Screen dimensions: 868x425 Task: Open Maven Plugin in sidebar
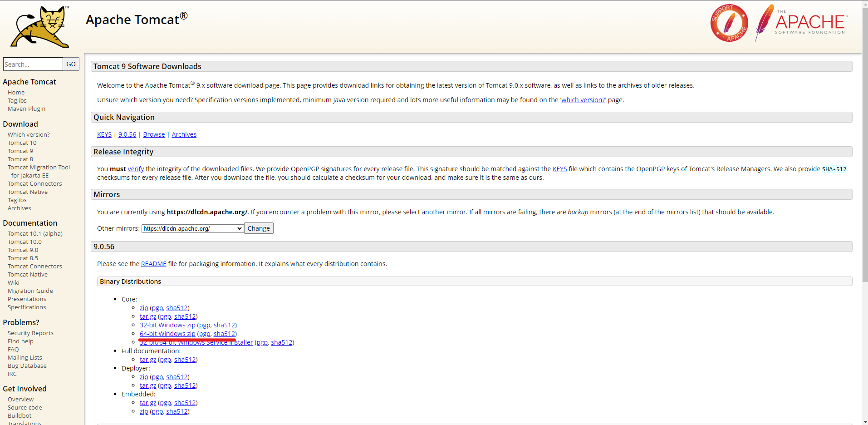point(26,109)
